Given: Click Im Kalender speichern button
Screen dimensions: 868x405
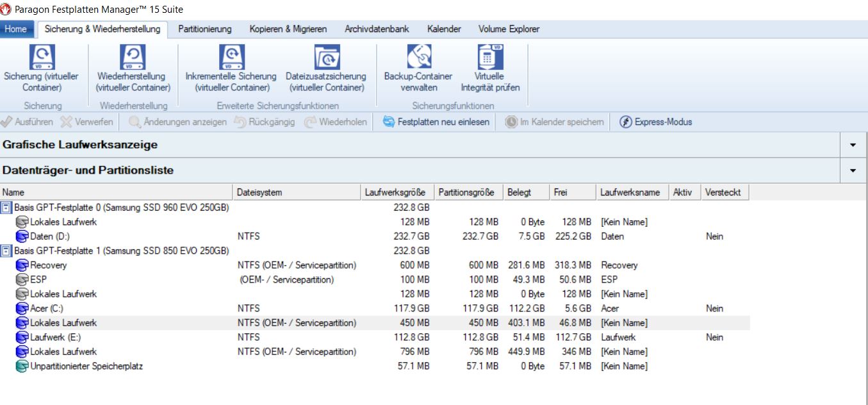Looking at the screenshot, I should (554, 122).
